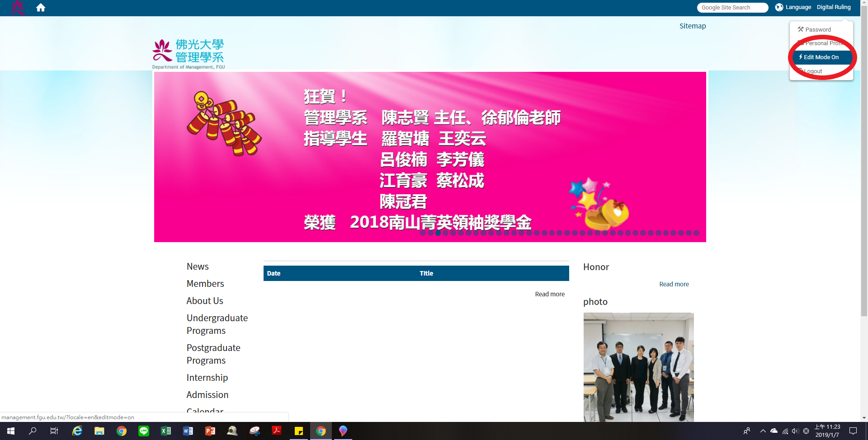
Task: Open the Sitemap link
Action: [692, 26]
